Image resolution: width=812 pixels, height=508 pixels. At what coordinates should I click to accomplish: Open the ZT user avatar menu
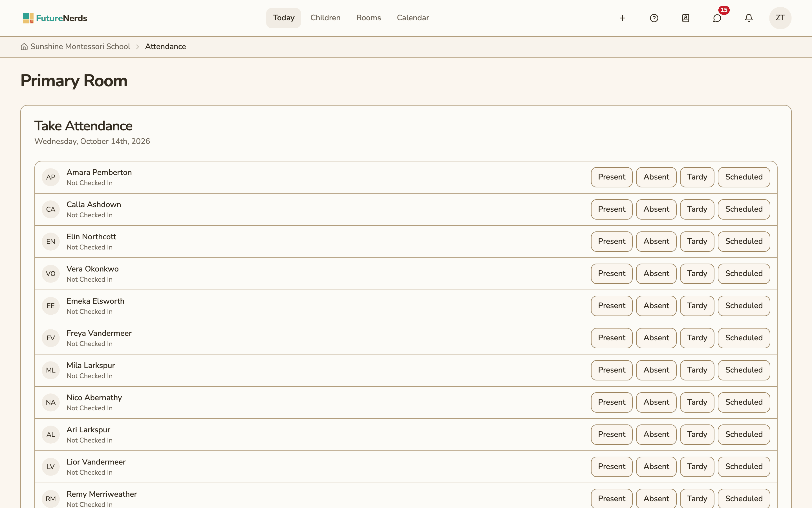[780, 18]
